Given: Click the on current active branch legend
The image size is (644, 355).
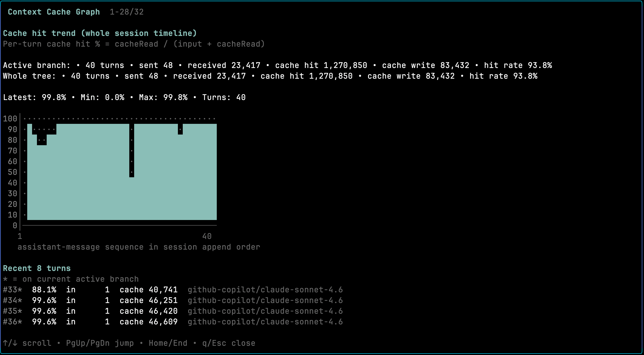Looking at the screenshot, I should coord(71,279).
